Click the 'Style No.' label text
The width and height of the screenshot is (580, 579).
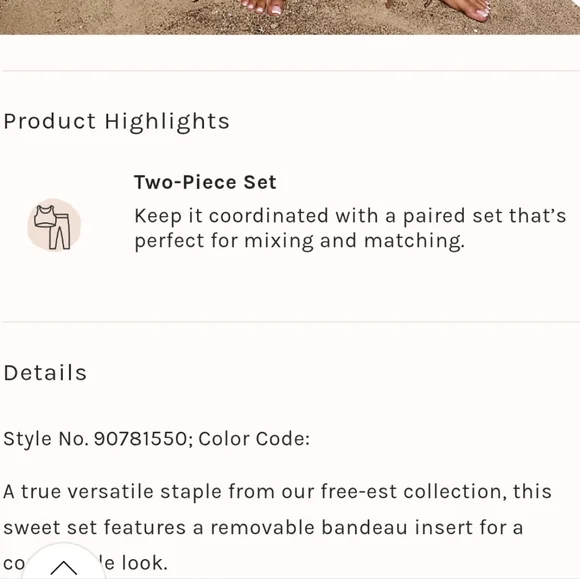point(46,439)
